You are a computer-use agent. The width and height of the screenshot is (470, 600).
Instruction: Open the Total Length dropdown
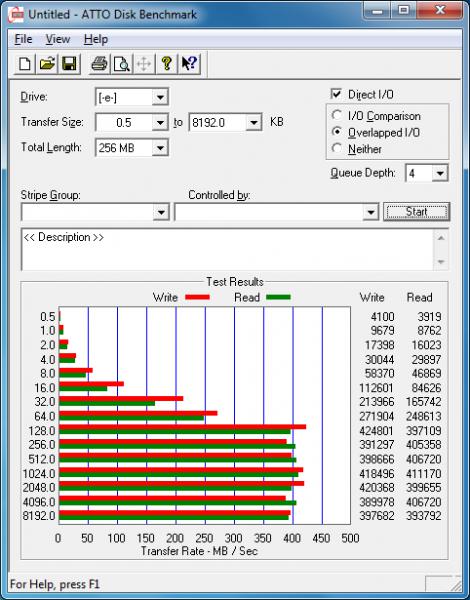(x=160, y=148)
